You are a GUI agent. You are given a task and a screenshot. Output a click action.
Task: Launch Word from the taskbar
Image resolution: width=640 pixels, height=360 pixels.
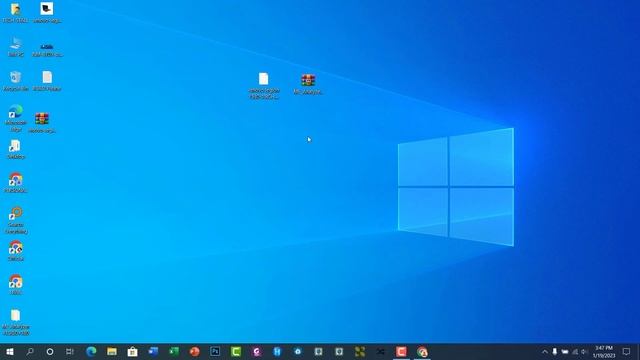[x=153, y=351]
